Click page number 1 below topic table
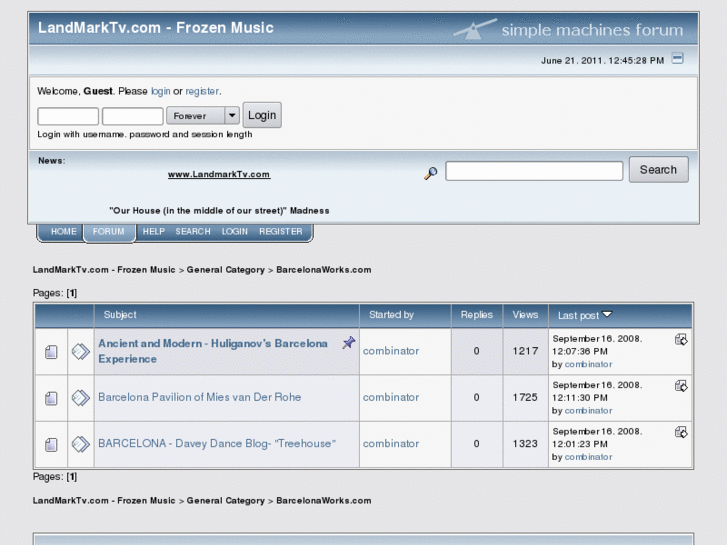The height and width of the screenshot is (545, 727). point(71,477)
